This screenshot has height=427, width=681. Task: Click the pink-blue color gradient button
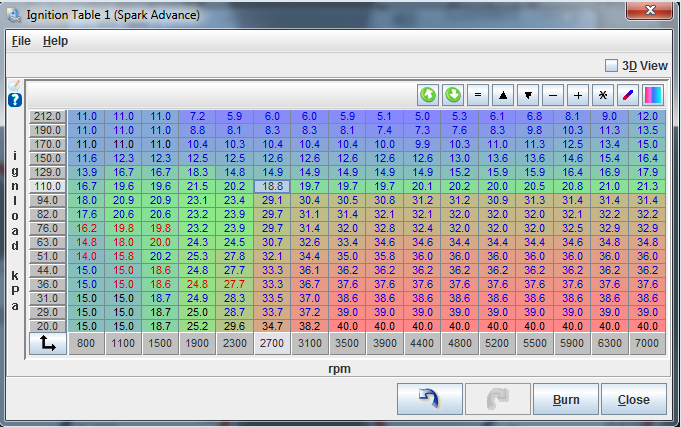coord(652,95)
